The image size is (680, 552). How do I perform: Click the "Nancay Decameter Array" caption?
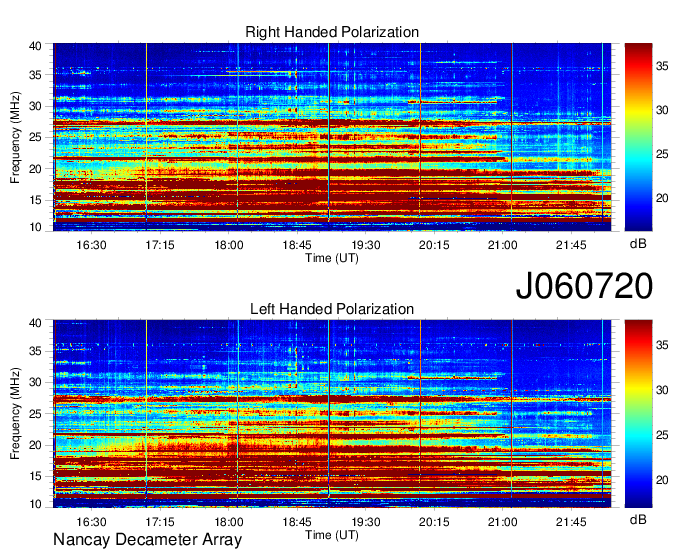[147, 540]
